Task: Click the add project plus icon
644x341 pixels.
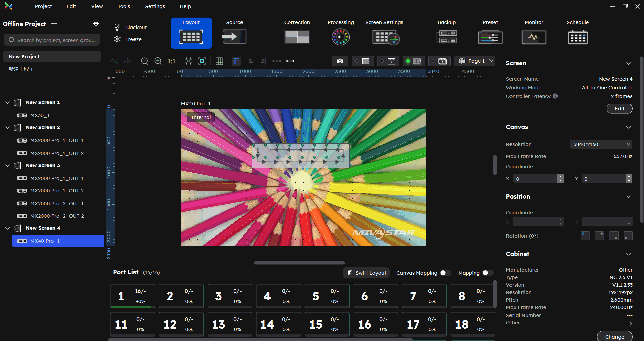Action: (54, 24)
